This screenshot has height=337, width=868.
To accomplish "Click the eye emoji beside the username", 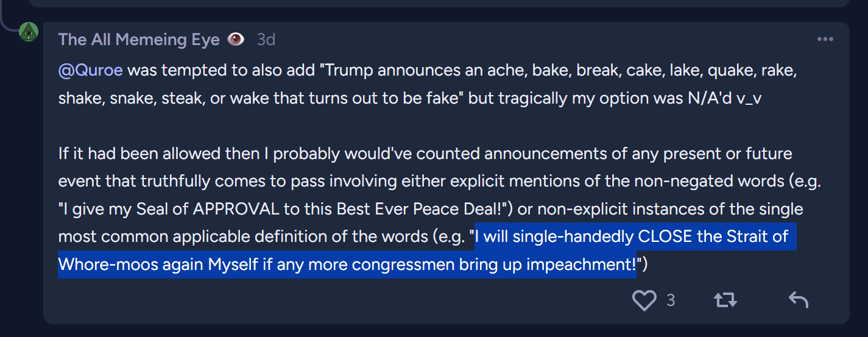I will pyautogui.click(x=236, y=40).
